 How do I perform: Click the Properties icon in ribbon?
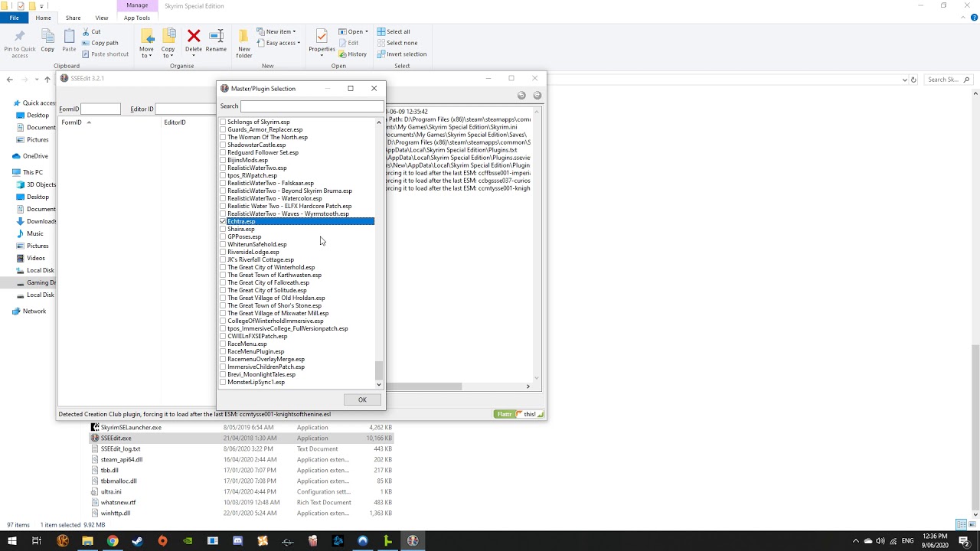click(322, 36)
